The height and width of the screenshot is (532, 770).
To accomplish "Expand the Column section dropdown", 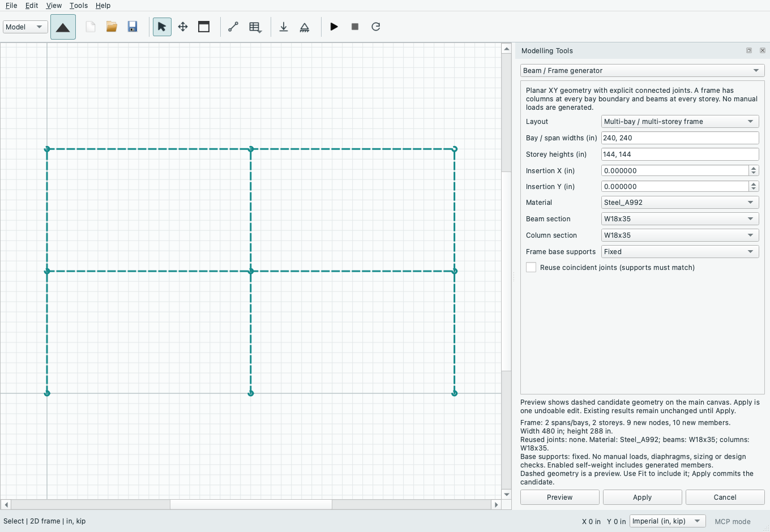I will pyautogui.click(x=680, y=235).
